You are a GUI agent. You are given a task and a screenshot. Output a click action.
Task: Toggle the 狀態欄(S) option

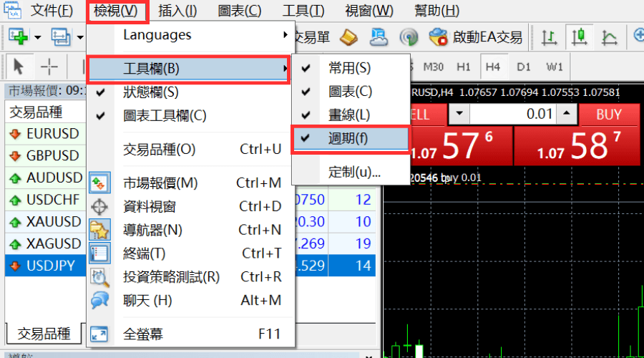(x=190, y=92)
